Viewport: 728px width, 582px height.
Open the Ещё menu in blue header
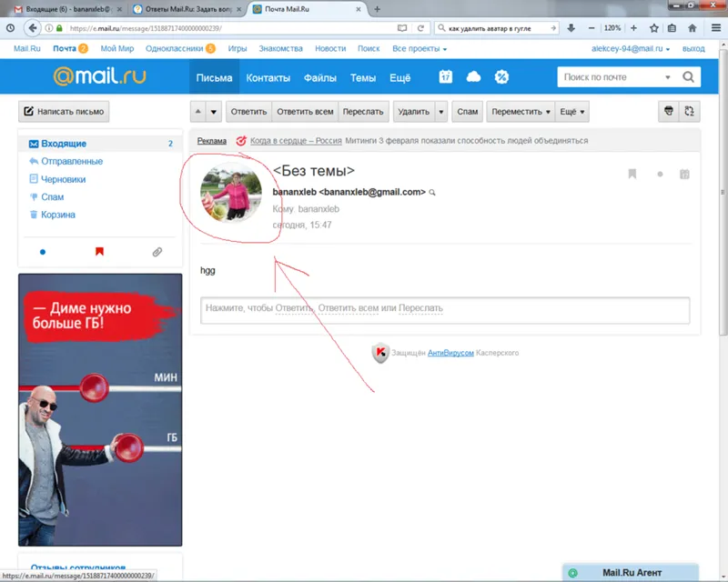tap(399, 77)
